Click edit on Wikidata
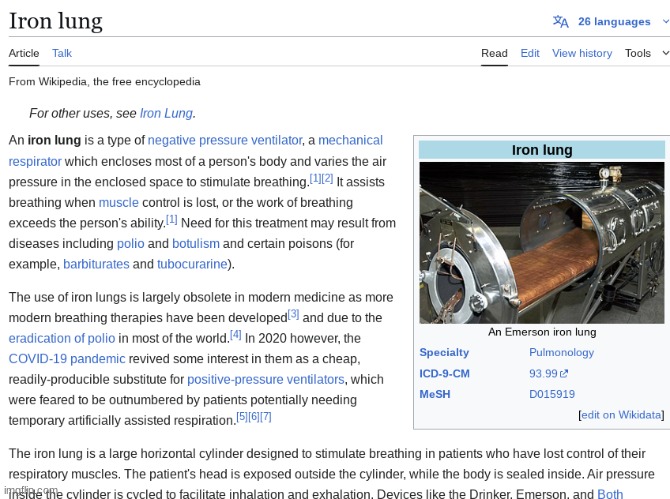 tap(621, 415)
